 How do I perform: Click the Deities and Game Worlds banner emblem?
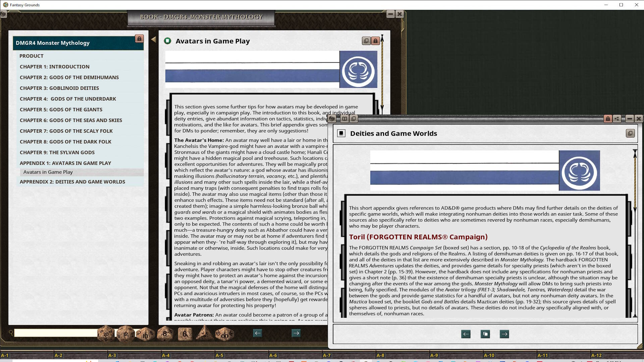coord(579,171)
